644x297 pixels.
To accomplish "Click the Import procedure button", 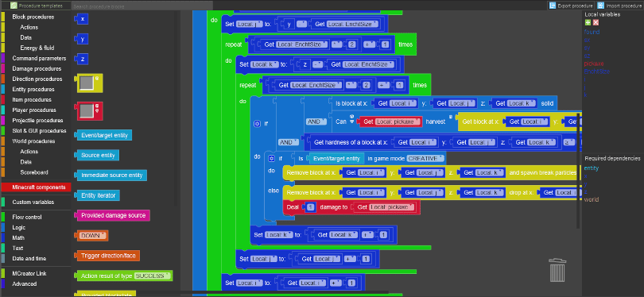I will [x=619, y=6].
